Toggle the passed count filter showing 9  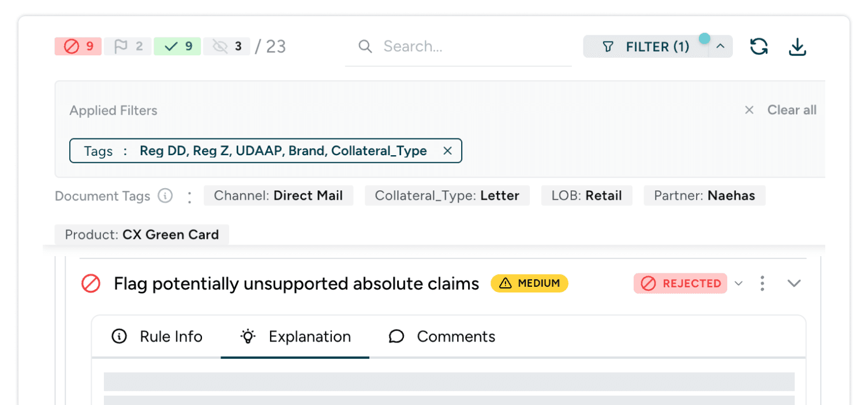177,47
